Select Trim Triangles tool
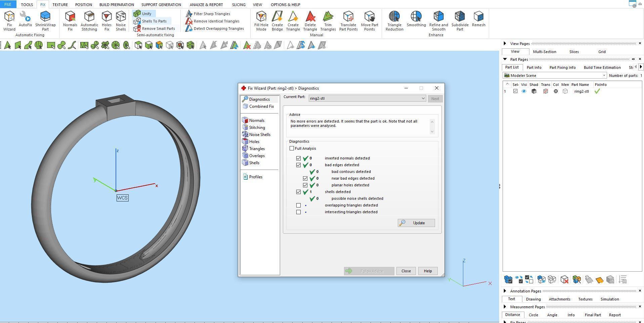The width and height of the screenshot is (644, 323). coord(328,21)
